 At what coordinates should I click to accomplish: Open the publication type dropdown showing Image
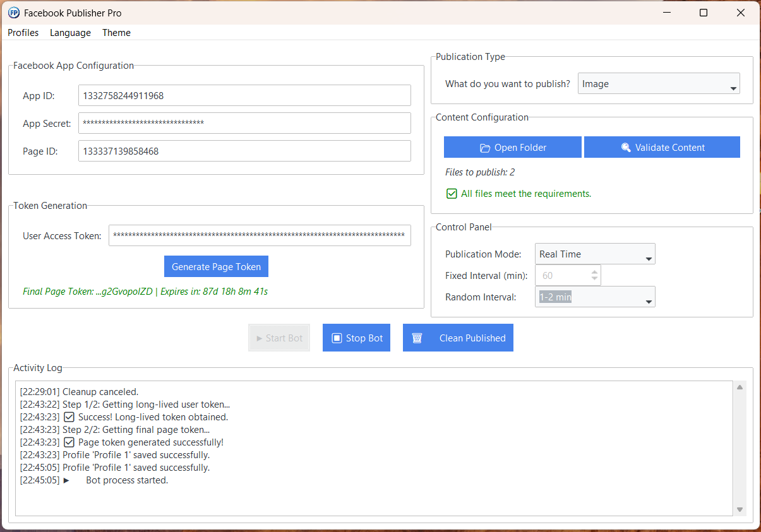click(x=659, y=84)
